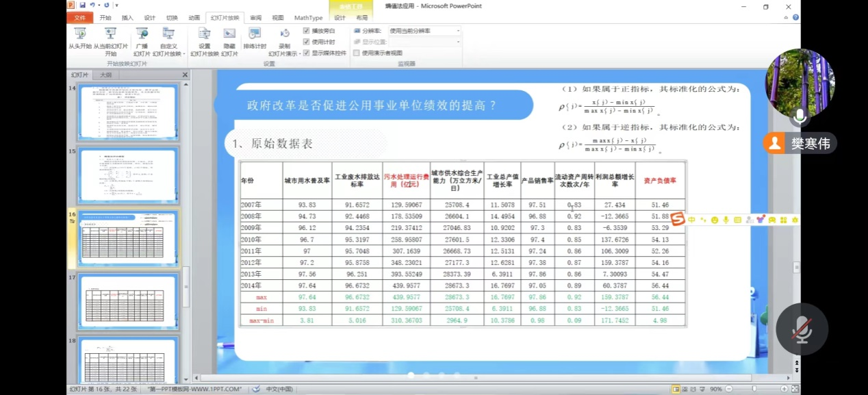Click Hide Slide (隐藏幻灯片) icon
This screenshot has width=868, height=395.
click(229, 34)
